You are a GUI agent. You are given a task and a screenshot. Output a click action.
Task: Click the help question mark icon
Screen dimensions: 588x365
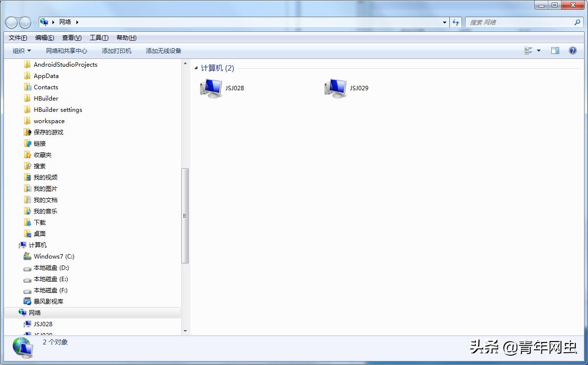pos(573,51)
